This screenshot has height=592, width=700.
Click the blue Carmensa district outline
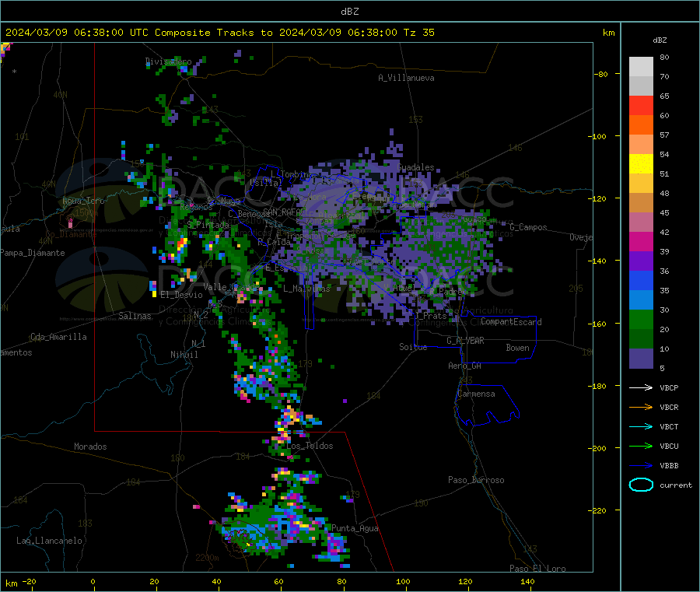pos(488,405)
